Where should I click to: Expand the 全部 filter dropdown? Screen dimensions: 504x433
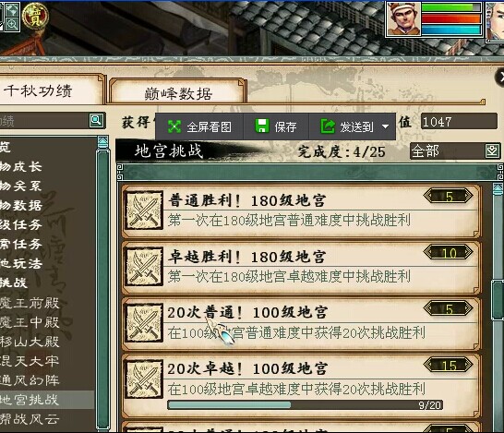(492, 151)
